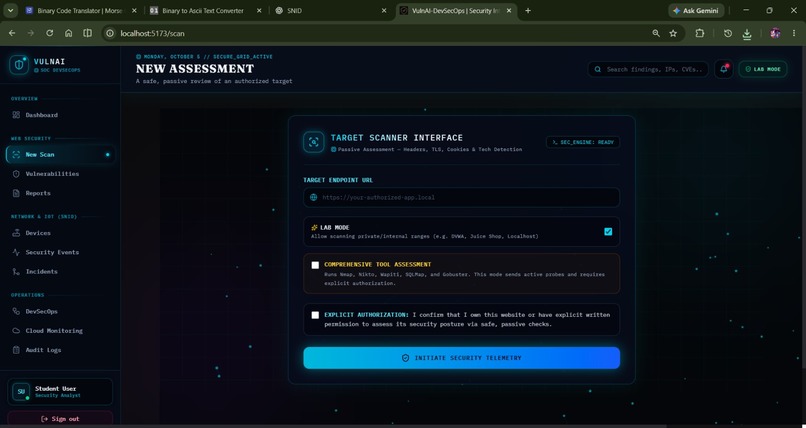Click the site information icon
The image size is (806, 428).
pos(109,33)
